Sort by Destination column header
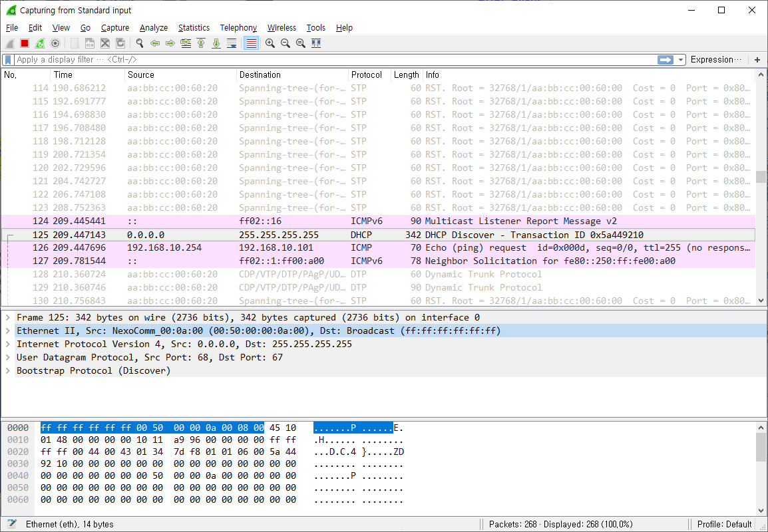 292,75
